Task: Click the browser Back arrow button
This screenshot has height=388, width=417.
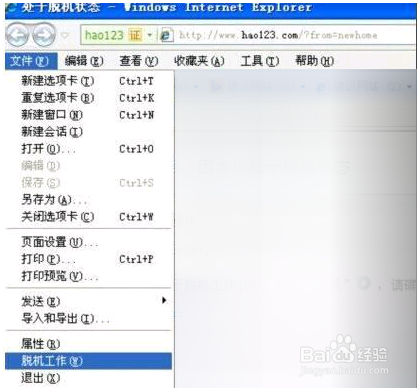Action: [x=17, y=35]
